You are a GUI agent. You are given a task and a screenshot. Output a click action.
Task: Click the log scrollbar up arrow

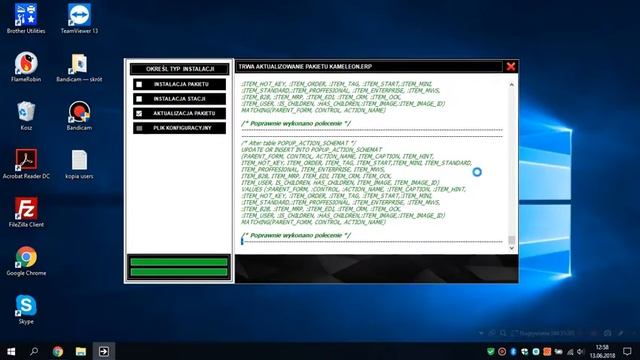click(x=511, y=84)
